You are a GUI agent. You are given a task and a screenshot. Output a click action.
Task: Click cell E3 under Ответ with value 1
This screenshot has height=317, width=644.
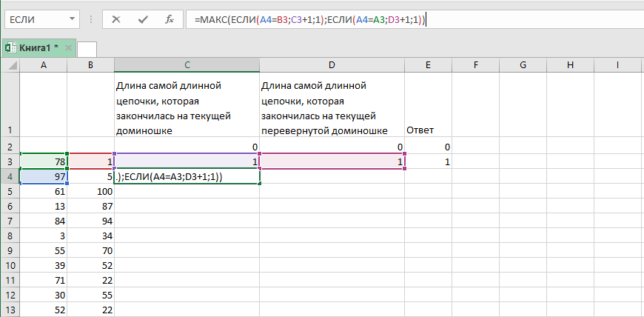tap(428, 162)
